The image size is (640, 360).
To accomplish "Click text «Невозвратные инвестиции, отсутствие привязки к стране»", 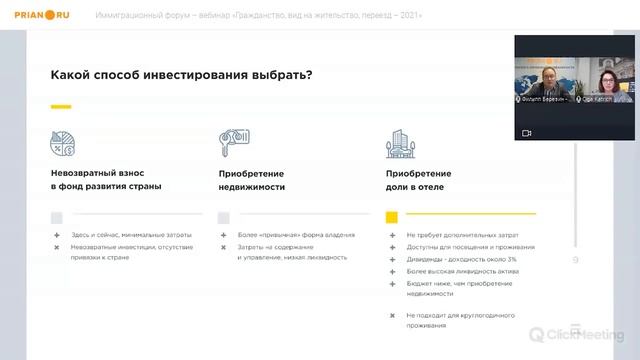I will (132, 252).
